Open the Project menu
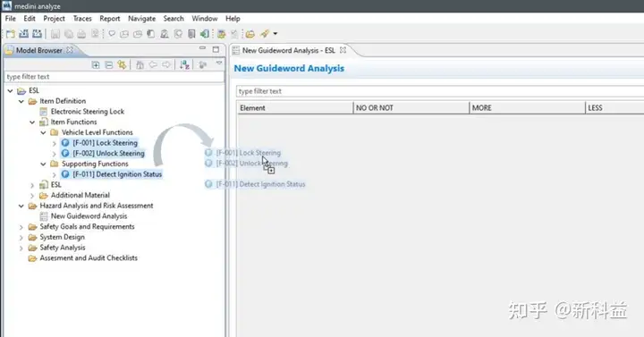The height and width of the screenshot is (337, 644). (x=54, y=19)
